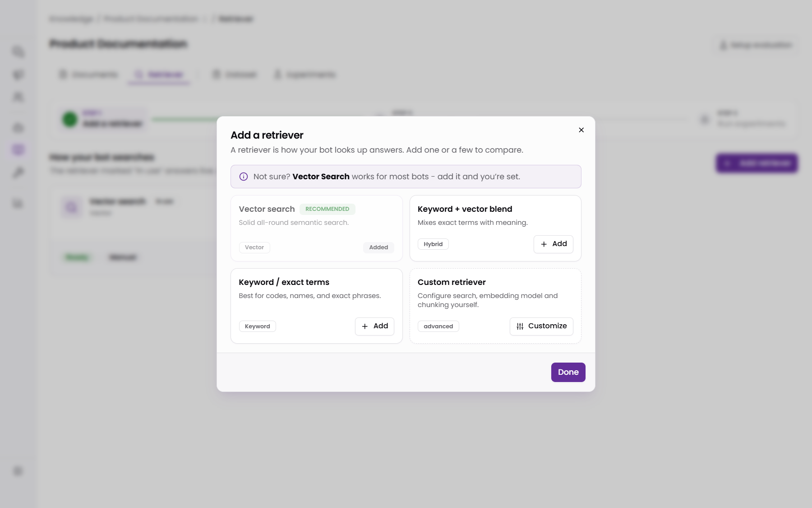Select the Vector search card title

267,209
